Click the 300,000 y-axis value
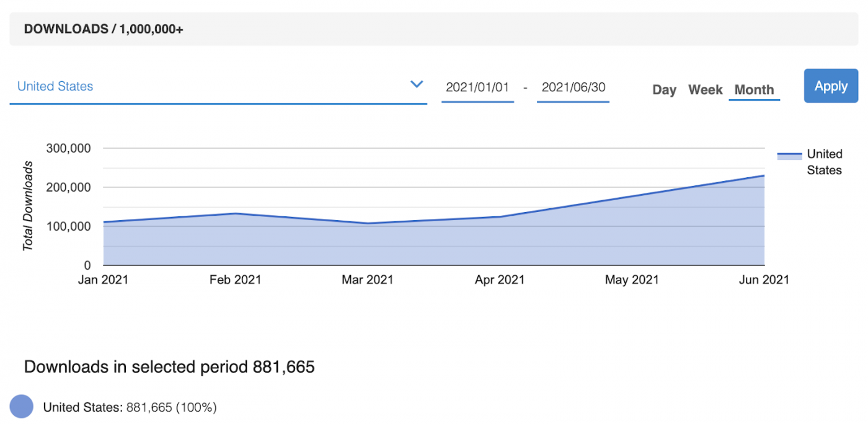This screenshot has height=424, width=868. tap(68, 148)
